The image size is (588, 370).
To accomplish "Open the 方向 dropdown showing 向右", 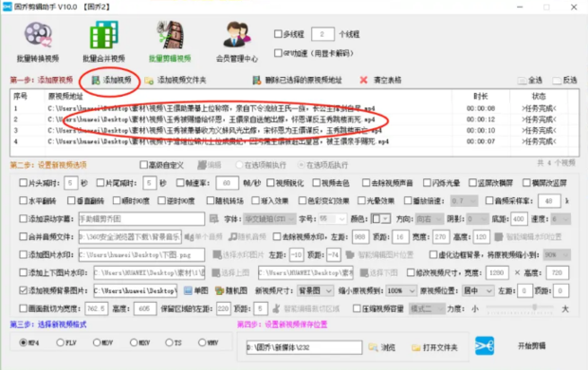I will pyautogui.click(x=430, y=219).
